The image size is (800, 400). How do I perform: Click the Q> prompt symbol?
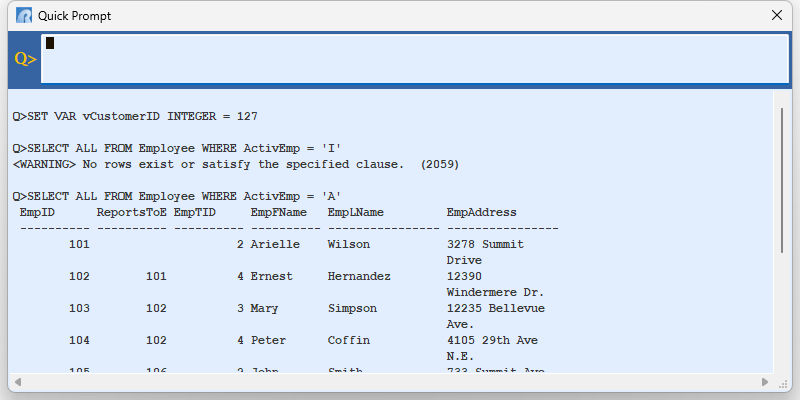(x=25, y=59)
